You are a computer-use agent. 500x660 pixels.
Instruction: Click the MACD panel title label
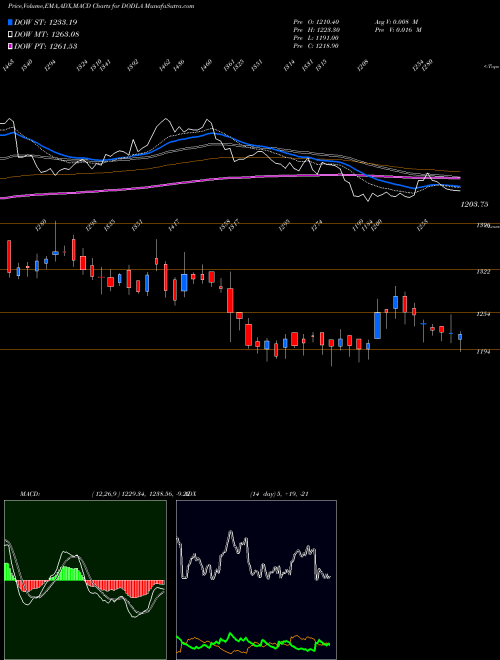(x=29, y=494)
